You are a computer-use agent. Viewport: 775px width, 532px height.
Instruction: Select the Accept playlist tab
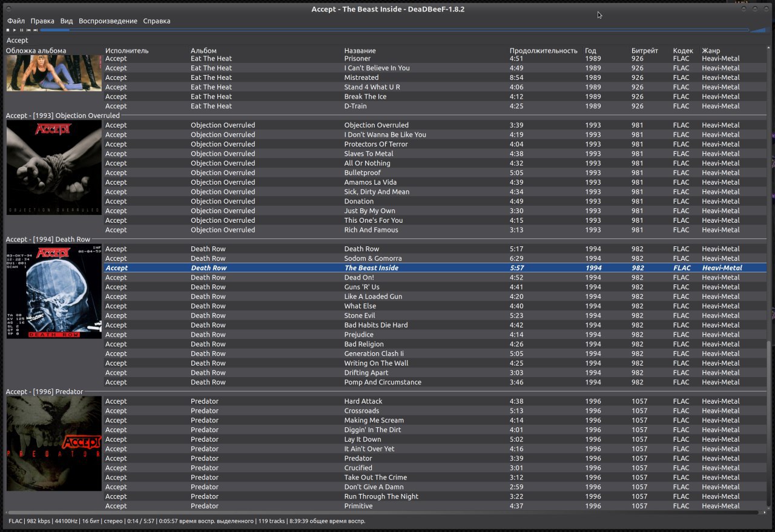click(x=18, y=41)
